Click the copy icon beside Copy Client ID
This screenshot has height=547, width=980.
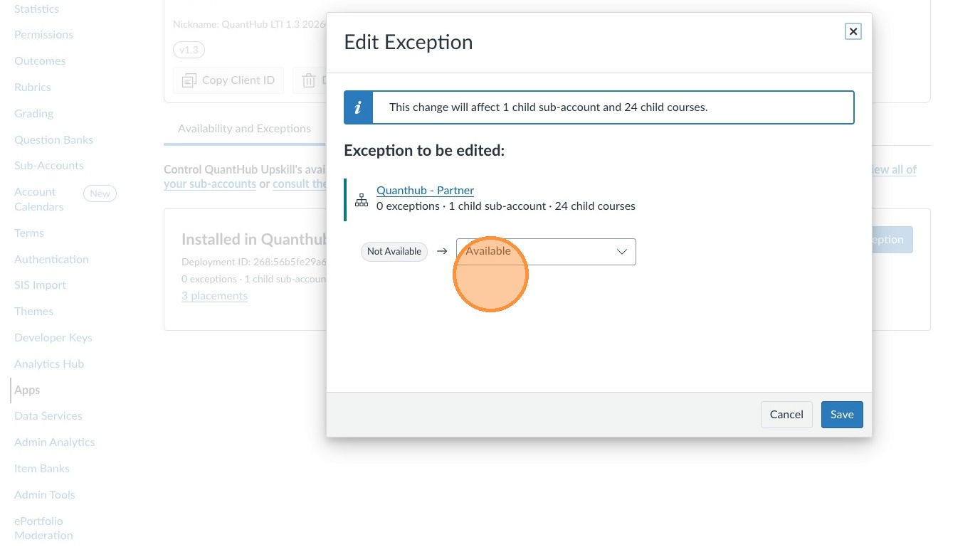[x=189, y=80]
